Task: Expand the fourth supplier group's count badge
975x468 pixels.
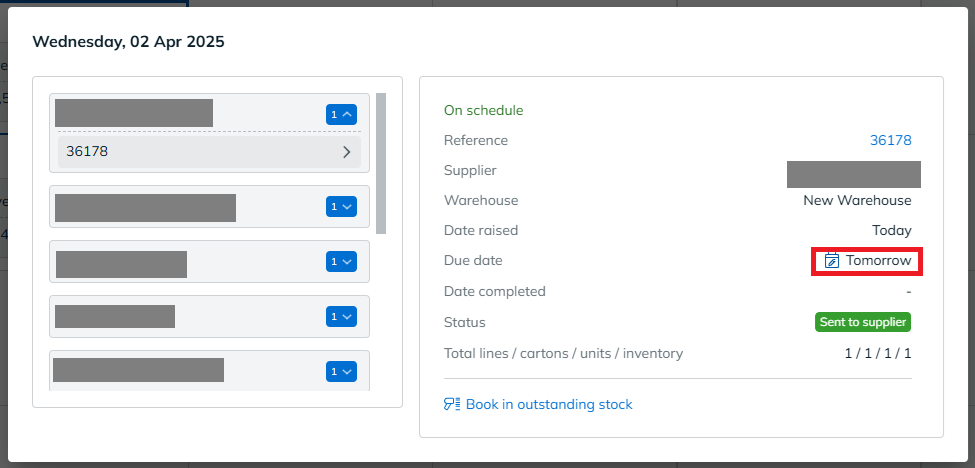Action: tap(341, 316)
